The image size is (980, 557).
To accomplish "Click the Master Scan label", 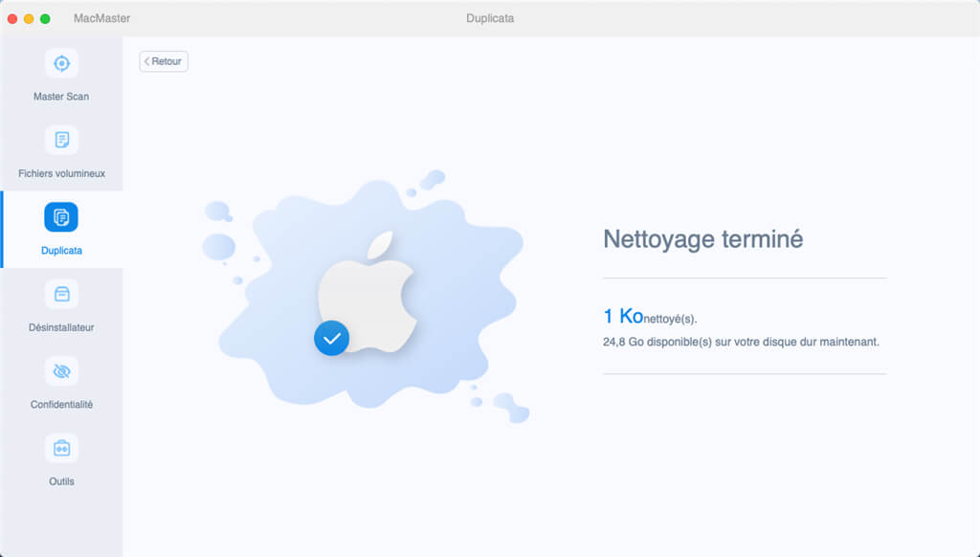I will coord(61,97).
